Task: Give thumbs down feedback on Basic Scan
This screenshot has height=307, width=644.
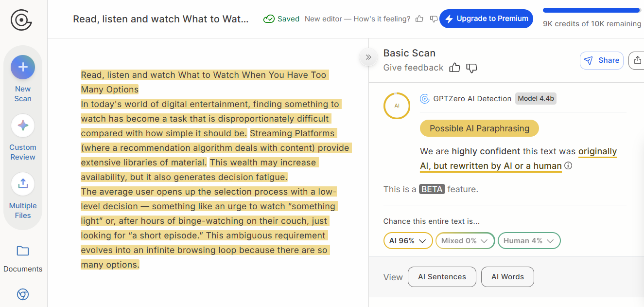Action: [471, 68]
